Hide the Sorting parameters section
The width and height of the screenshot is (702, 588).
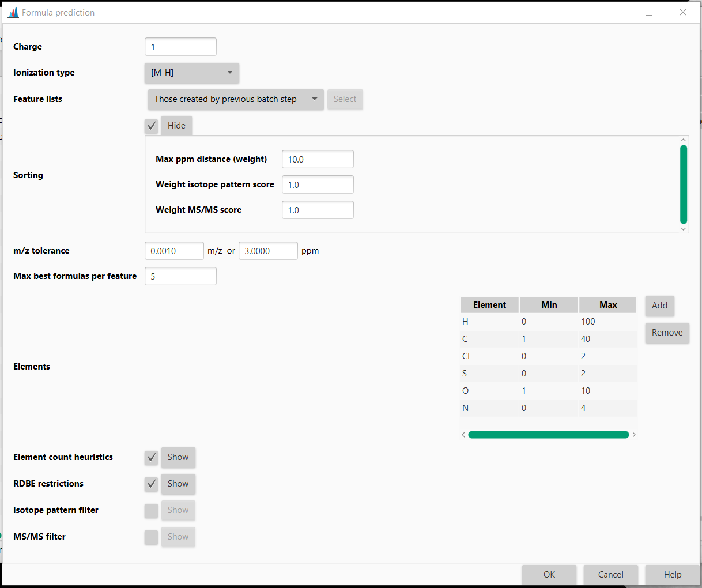[176, 126]
